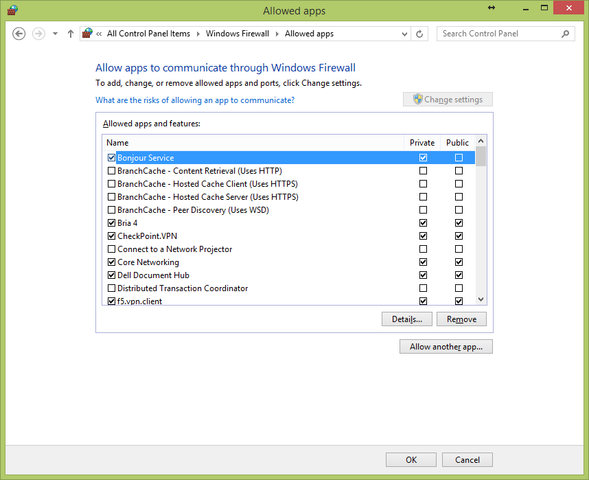589x480 pixels.
Task: Click the Change settings button
Action: (x=448, y=100)
